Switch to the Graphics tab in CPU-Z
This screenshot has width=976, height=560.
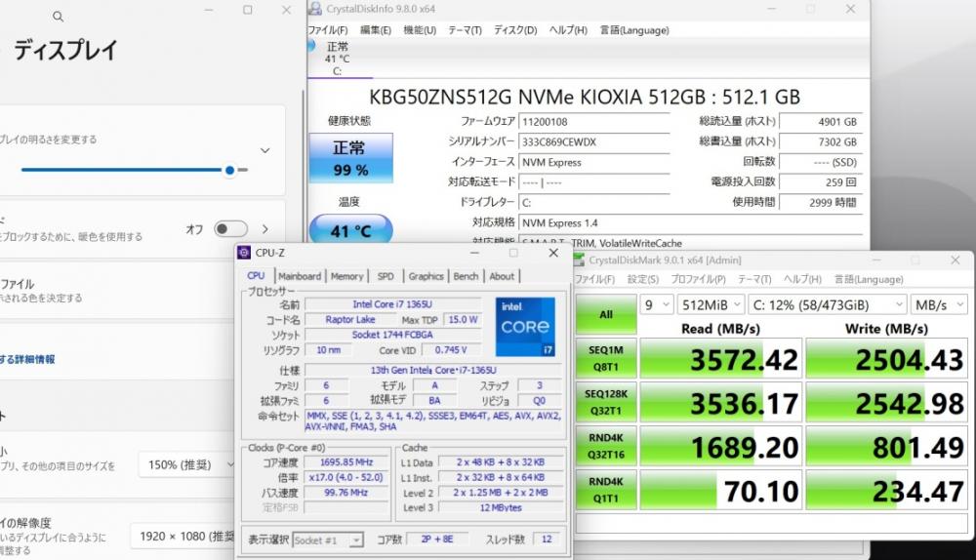pos(426,276)
